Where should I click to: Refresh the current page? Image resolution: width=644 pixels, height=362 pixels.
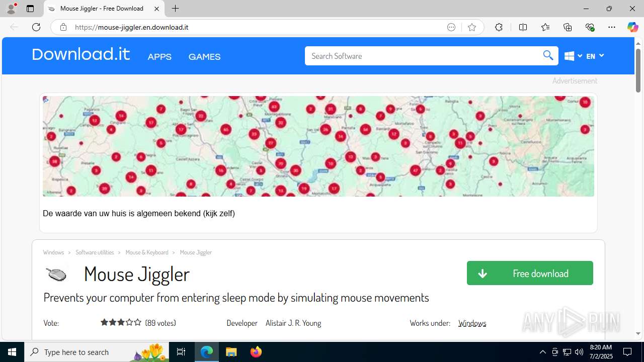(36, 27)
